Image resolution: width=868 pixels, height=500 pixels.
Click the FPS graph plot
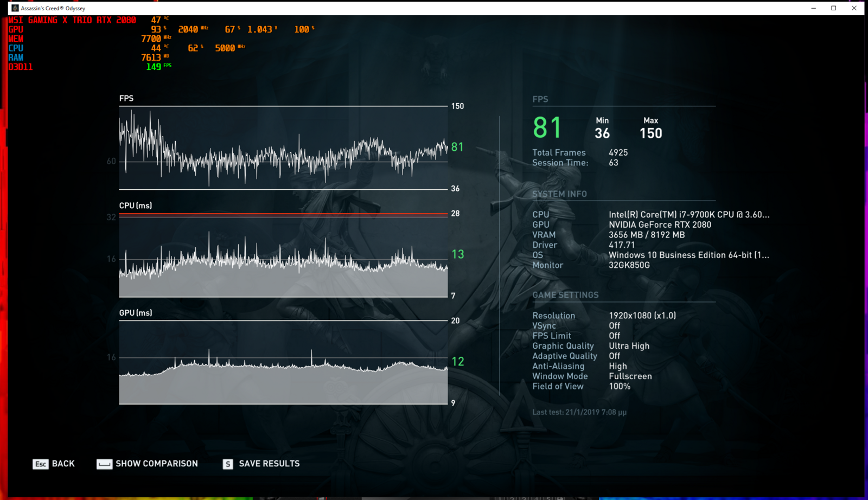pos(283,148)
